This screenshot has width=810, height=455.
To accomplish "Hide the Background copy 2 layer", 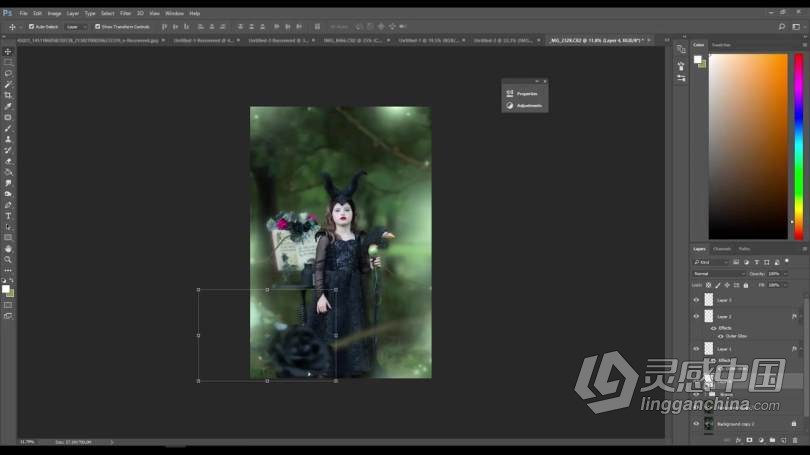I will coord(696,424).
